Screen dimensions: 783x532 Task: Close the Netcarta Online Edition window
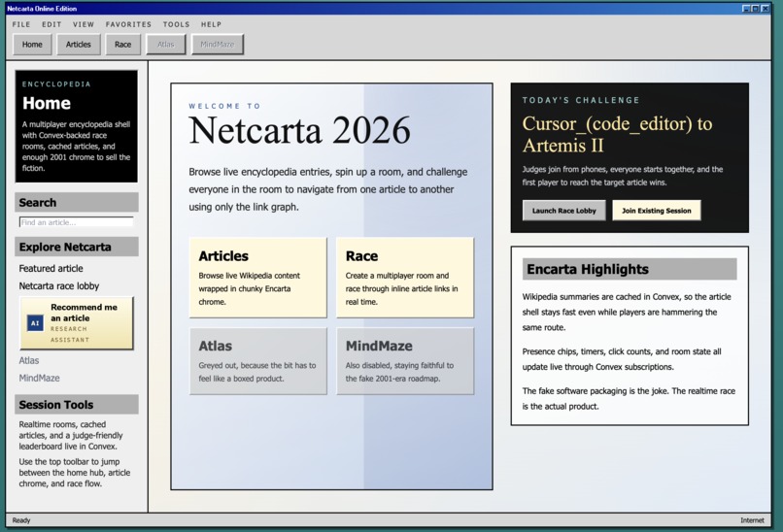(765, 9)
